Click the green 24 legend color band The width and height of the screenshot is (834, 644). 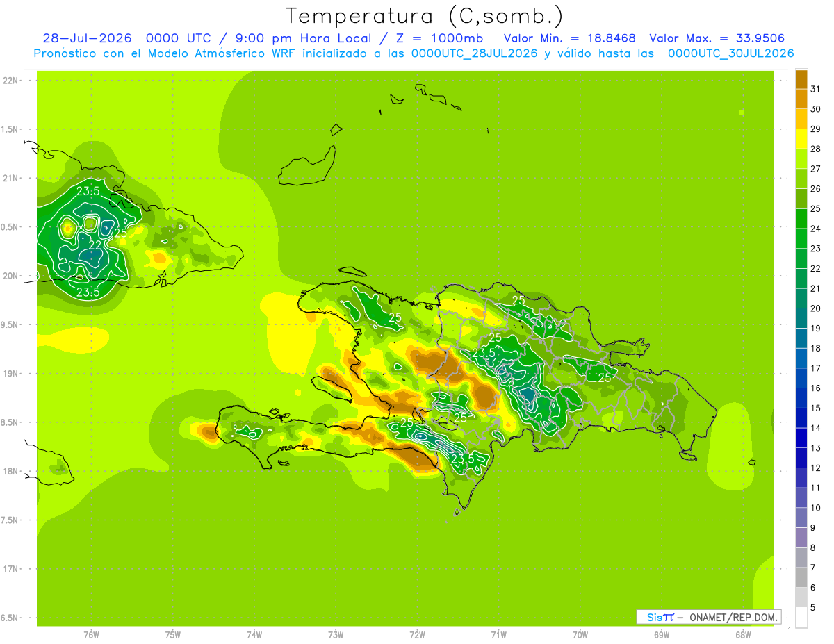(801, 219)
